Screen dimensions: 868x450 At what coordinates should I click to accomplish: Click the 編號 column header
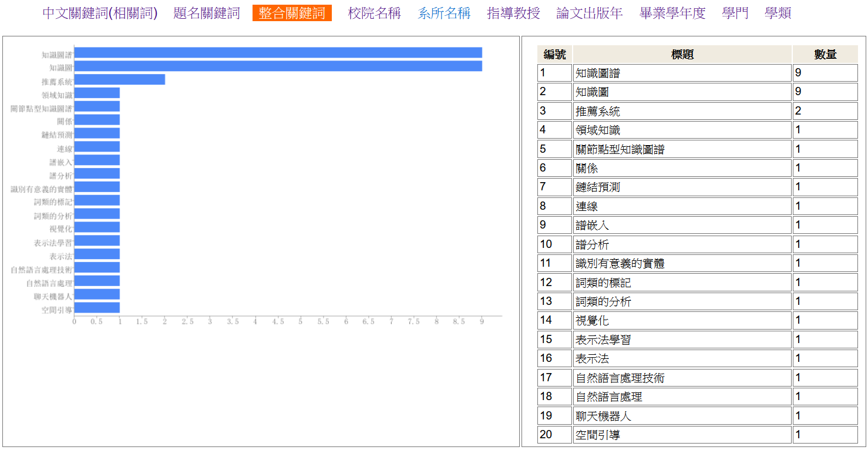pos(554,54)
